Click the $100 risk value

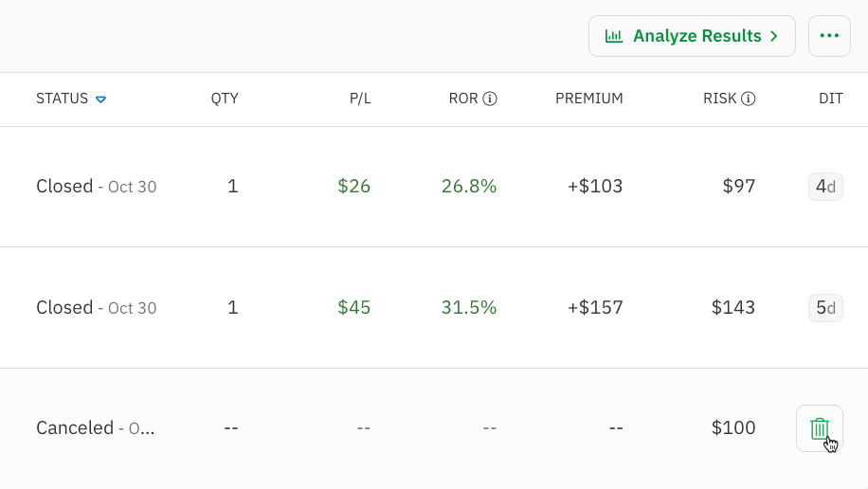coord(733,428)
